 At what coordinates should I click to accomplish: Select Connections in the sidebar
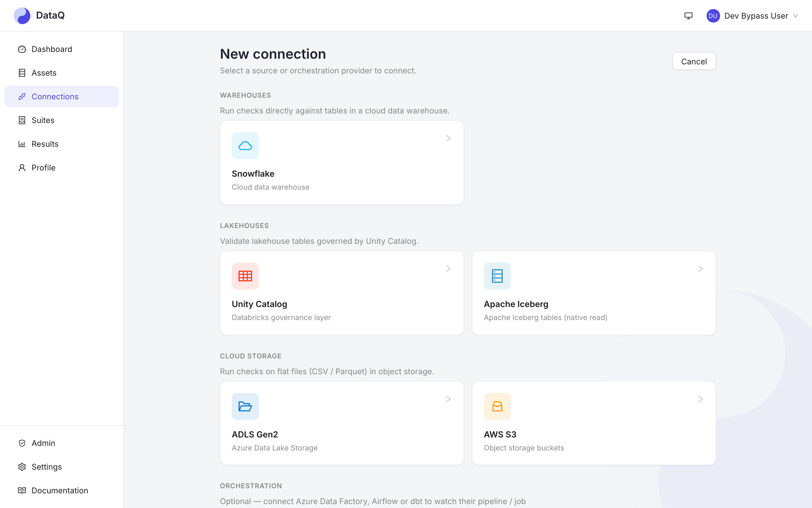coord(62,97)
